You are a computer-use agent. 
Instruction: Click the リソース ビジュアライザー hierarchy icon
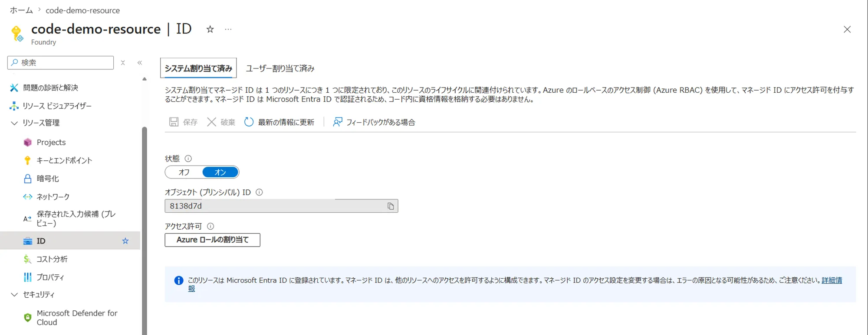click(14, 106)
